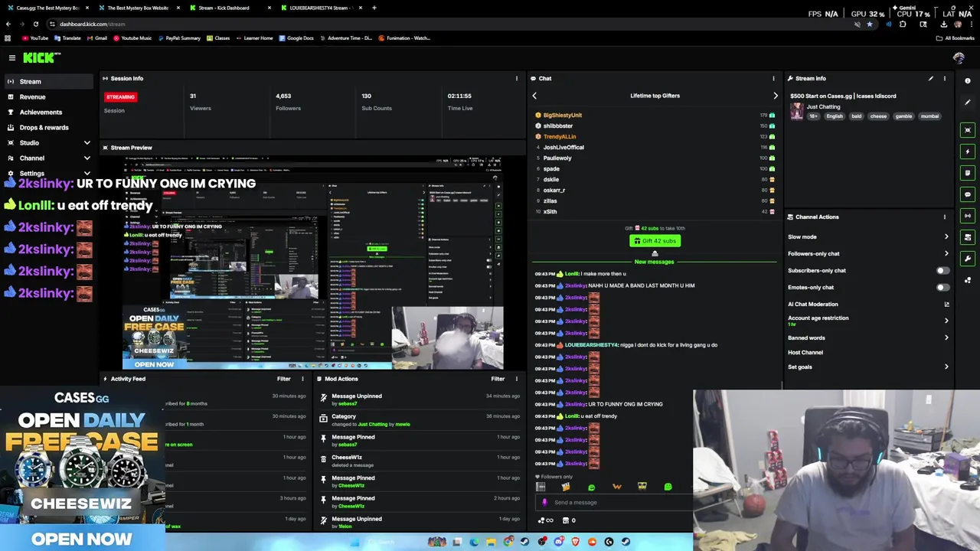The width and height of the screenshot is (980, 551).
Task: Open Channel Actions options menu
Action: click(x=944, y=217)
